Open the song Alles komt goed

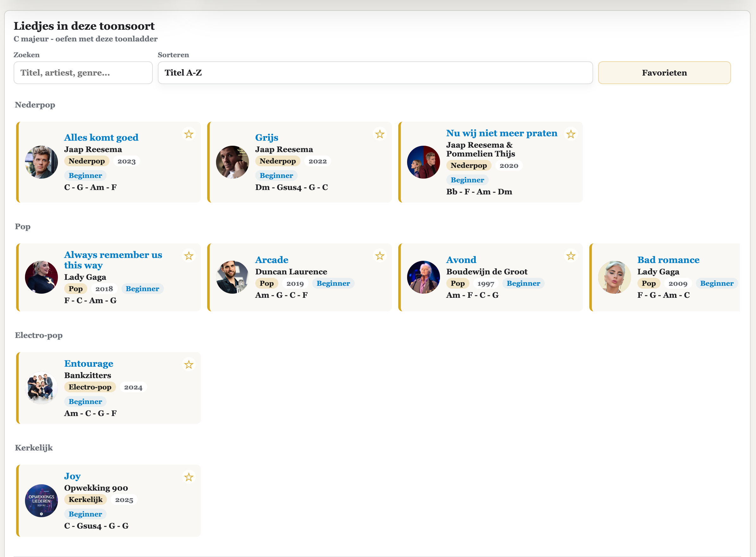[x=101, y=137]
